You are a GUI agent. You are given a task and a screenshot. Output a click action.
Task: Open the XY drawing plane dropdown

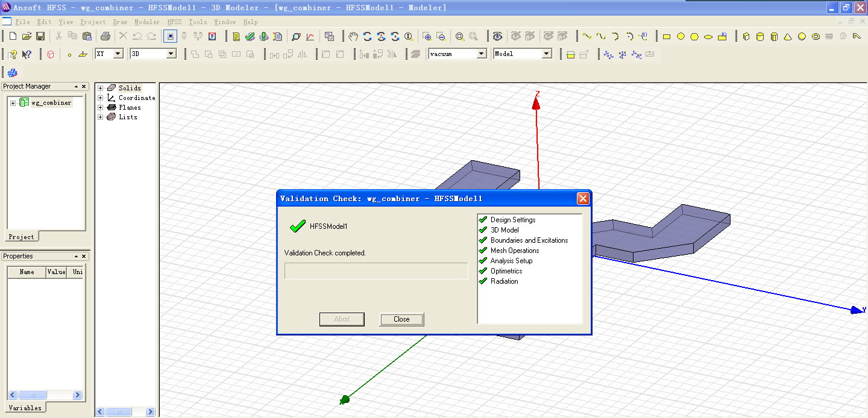tap(118, 54)
